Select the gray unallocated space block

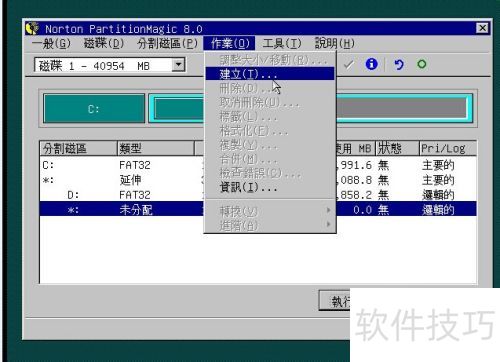pos(401,107)
